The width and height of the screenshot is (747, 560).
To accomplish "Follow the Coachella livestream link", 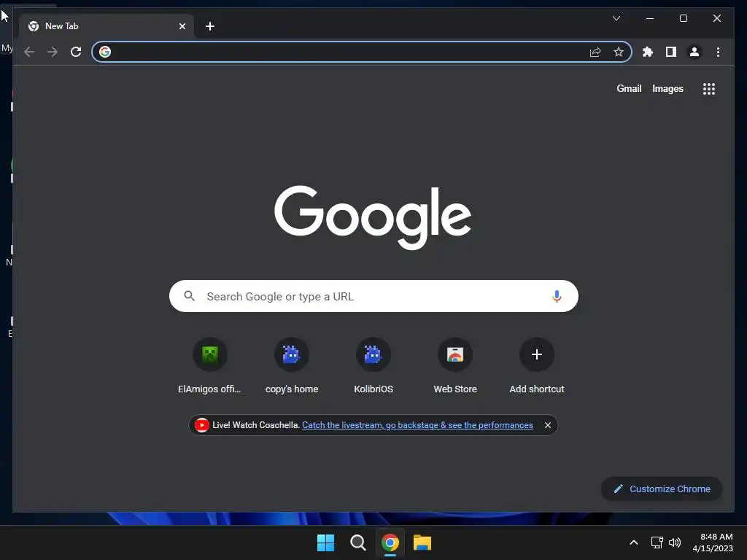I will [417, 425].
